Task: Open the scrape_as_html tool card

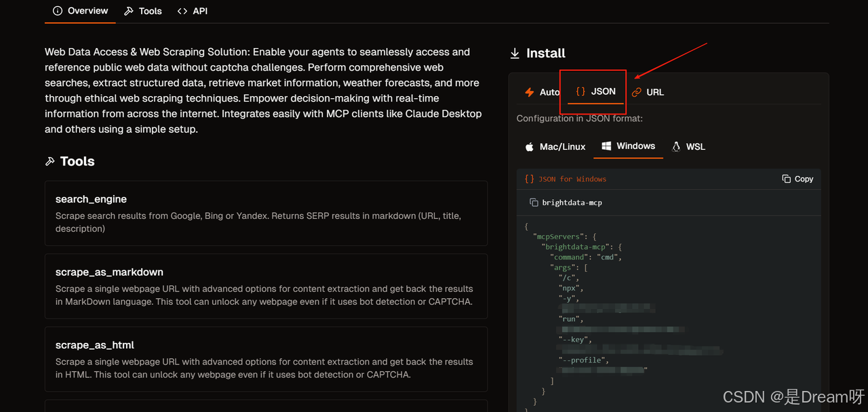Action: tap(266, 359)
